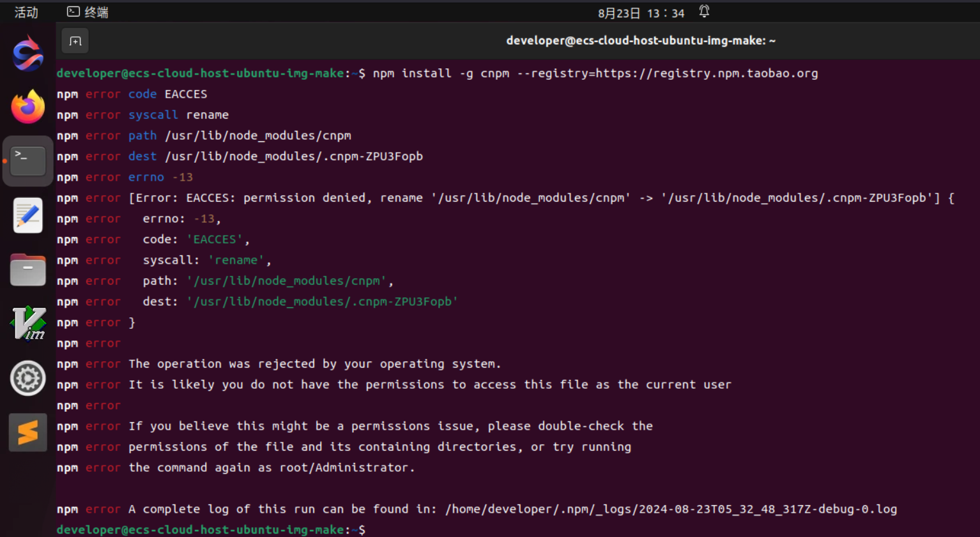Open the blue and red swirl app in dock
Viewport: 980px width, 537px height.
pos(27,54)
